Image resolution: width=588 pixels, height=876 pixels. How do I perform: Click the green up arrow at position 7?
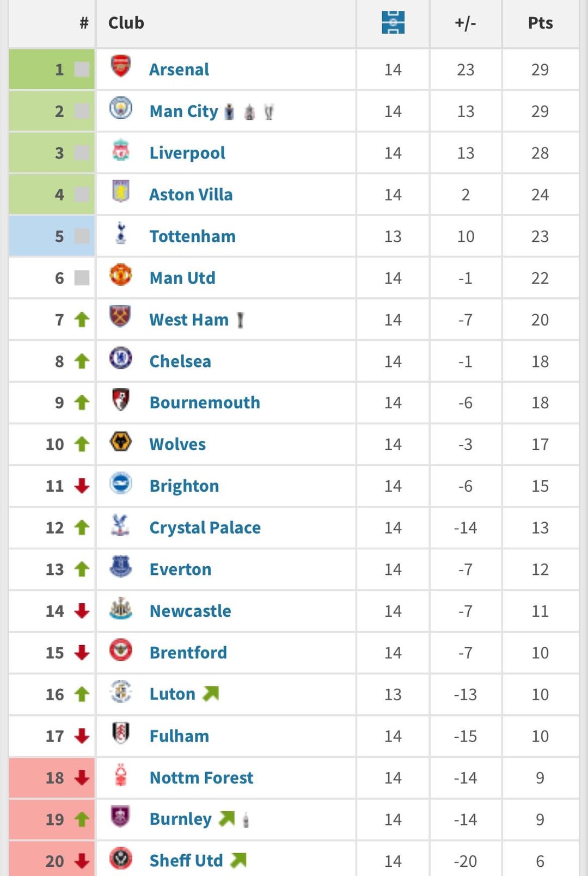pyautogui.click(x=82, y=320)
